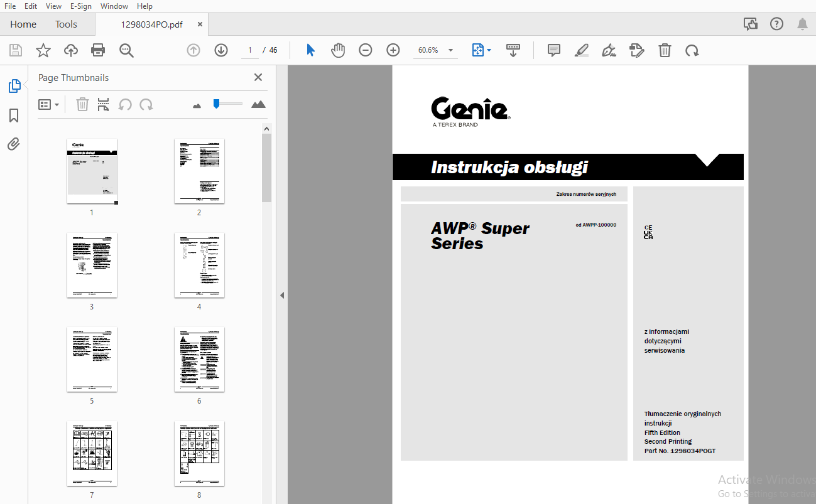Enlarge thumbnail size large mountain icon

click(x=258, y=104)
